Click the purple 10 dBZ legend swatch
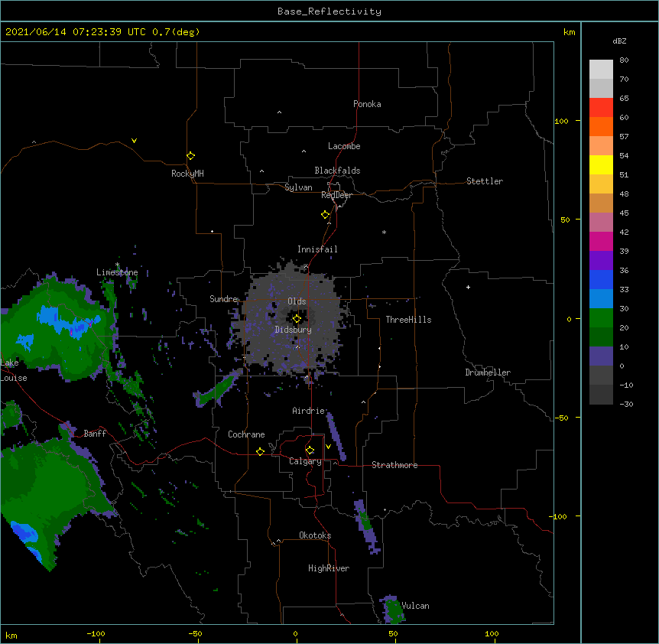This screenshot has height=644, width=659. pyautogui.click(x=601, y=356)
